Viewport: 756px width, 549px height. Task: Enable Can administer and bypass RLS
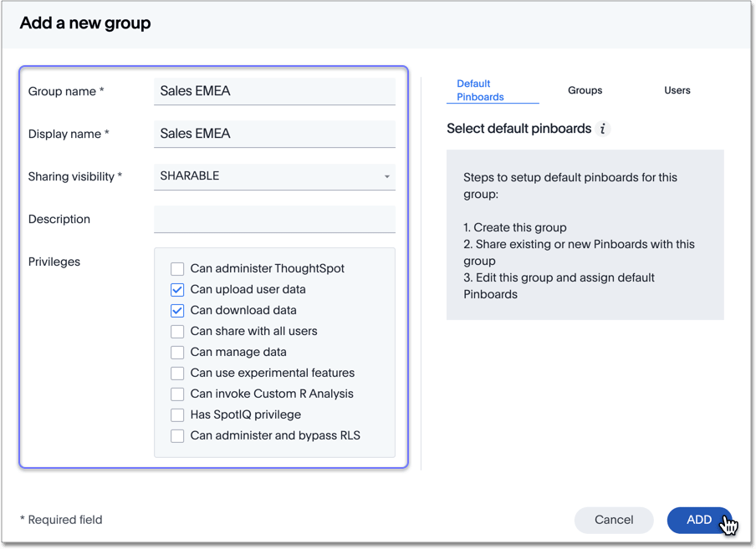pyautogui.click(x=177, y=435)
